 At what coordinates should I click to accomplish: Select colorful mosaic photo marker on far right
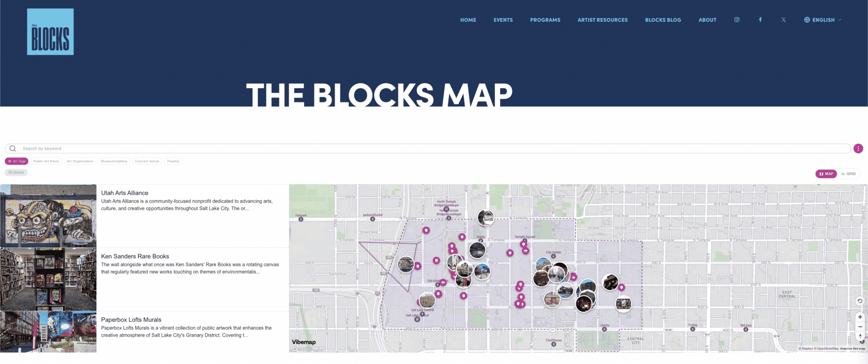(623, 304)
